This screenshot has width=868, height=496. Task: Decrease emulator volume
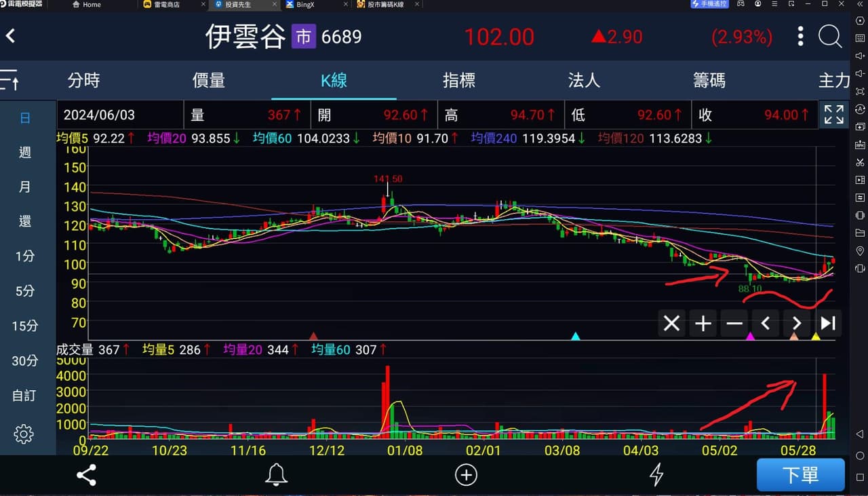[x=860, y=73]
